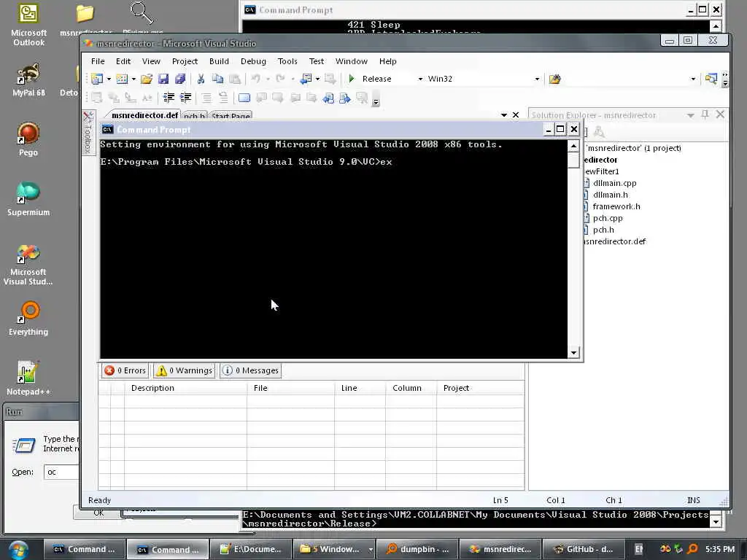This screenshot has height=560, width=747.
Task: Open dllmain.cpp in Solution Explorer
Action: pos(614,183)
